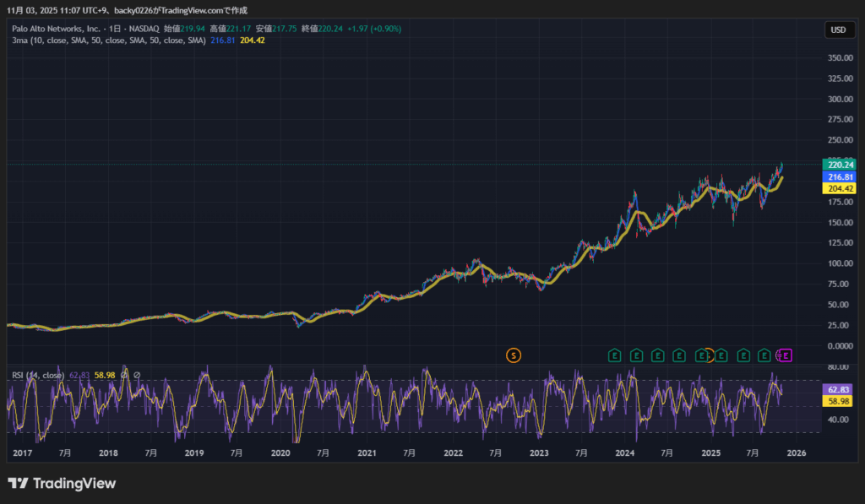Select the RSI (14, close) legend
This screenshot has width=865, height=504.
(x=38, y=375)
